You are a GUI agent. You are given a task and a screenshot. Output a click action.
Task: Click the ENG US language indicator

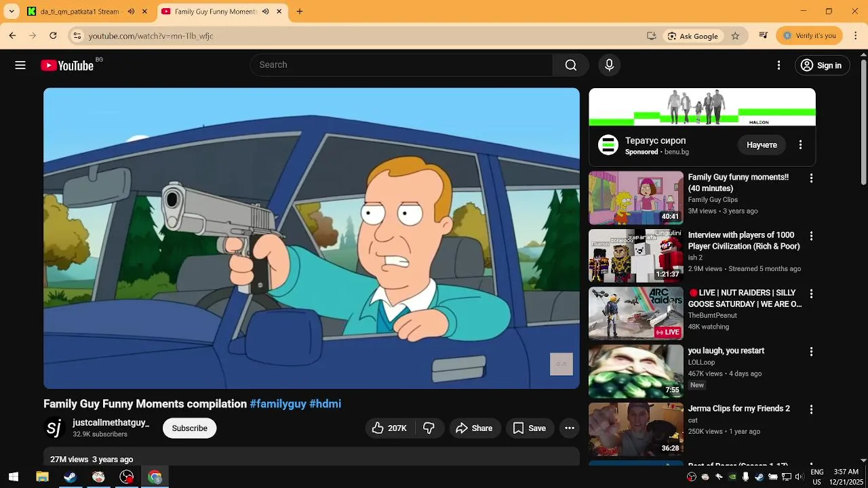817,477
